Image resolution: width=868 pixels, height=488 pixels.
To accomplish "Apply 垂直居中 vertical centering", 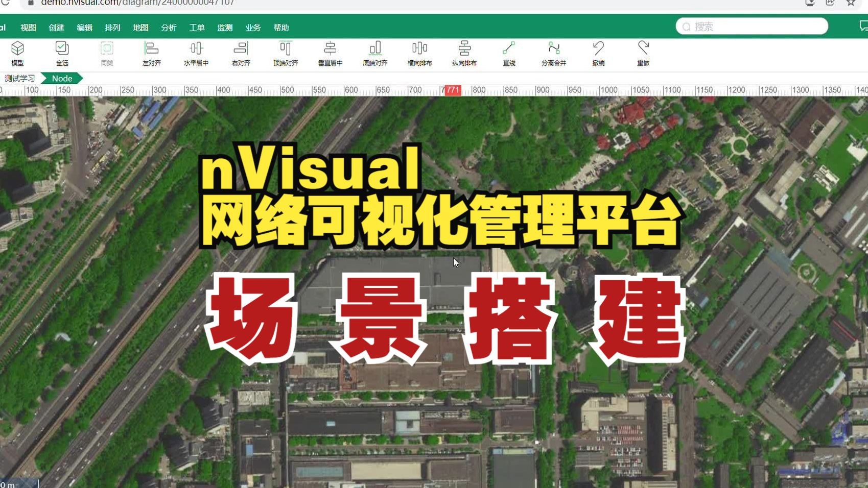I will point(330,53).
